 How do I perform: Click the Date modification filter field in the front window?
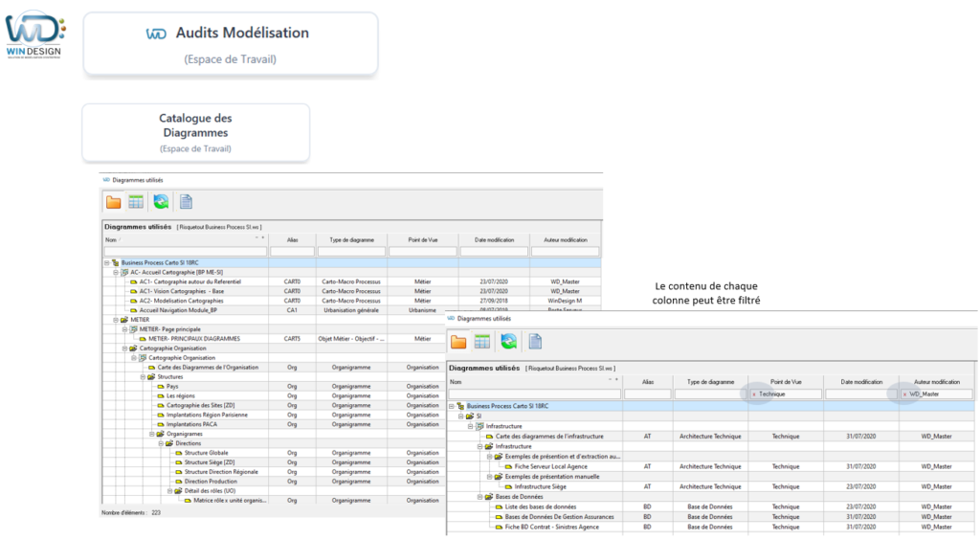861,394
